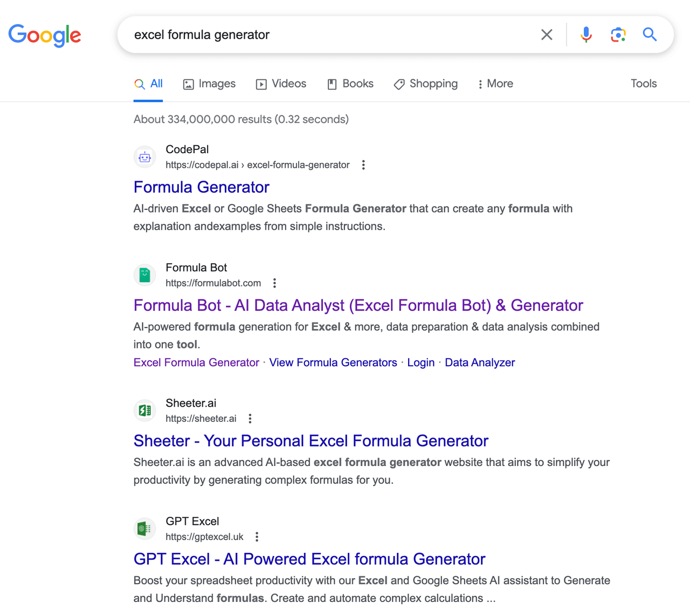
Task: Click the GPT Excel site name
Action: click(x=192, y=521)
